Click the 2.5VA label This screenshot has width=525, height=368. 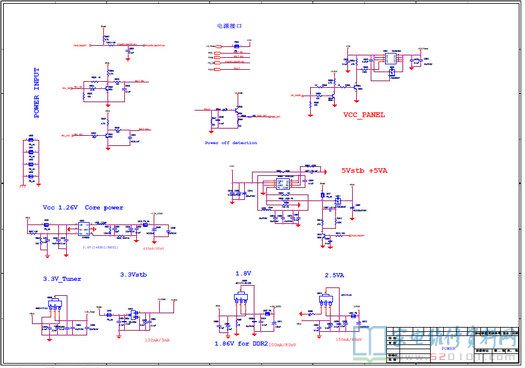(334, 275)
